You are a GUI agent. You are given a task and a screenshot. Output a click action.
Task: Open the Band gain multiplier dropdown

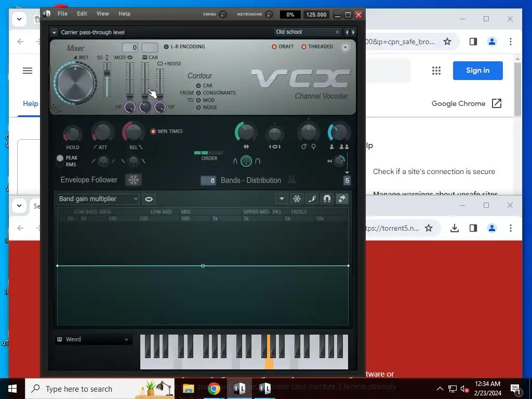click(x=98, y=199)
